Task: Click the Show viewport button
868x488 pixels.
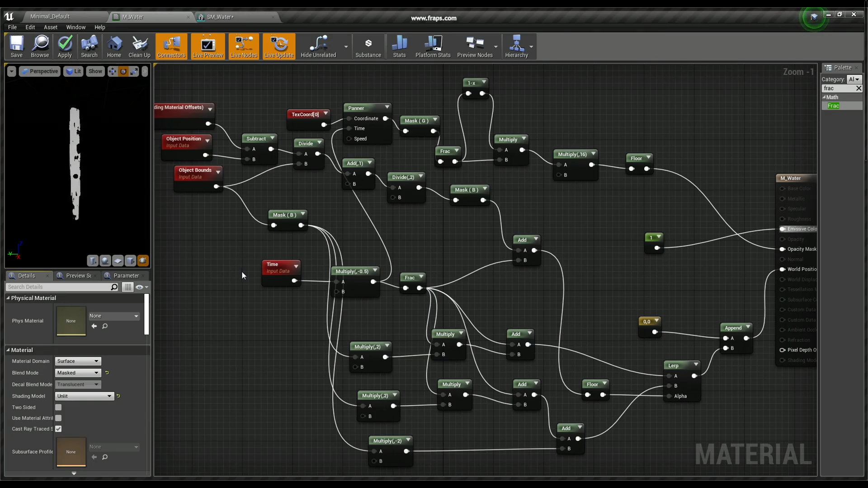Action: coord(95,71)
